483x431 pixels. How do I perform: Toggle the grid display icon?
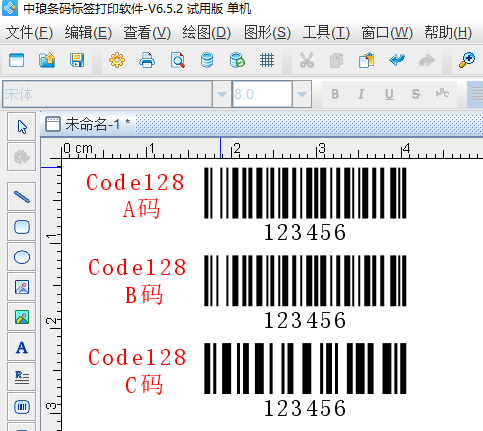267,60
